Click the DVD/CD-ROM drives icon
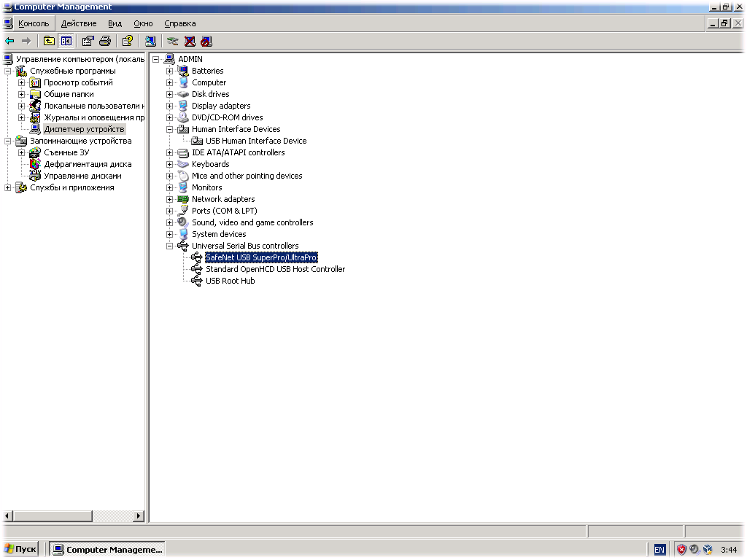Image resolution: width=747 pixels, height=560 pixels. (183, 117)
